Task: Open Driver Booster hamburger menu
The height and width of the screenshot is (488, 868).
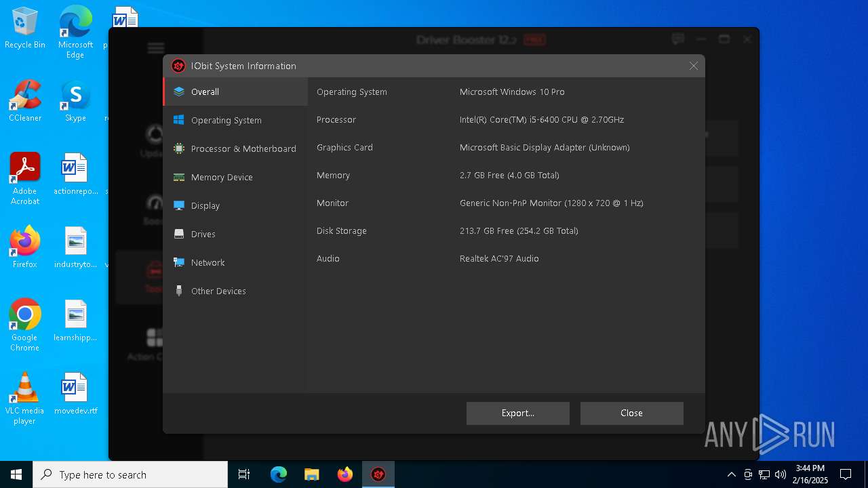Action: click(x=156, y=47)
